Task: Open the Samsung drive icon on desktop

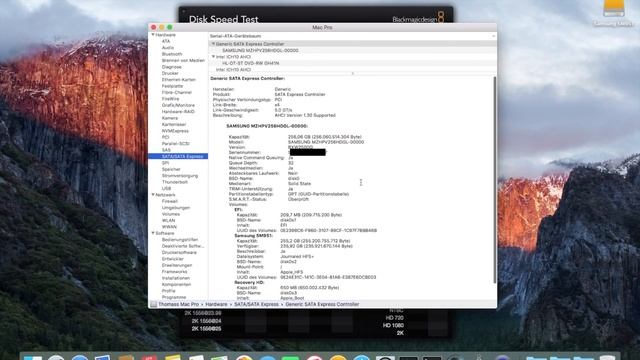Action: [613, 8]
